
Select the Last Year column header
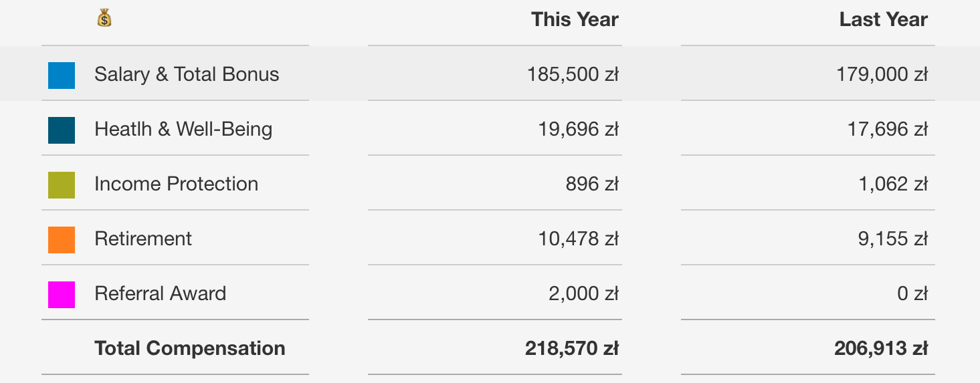click(x=883, y=19)
